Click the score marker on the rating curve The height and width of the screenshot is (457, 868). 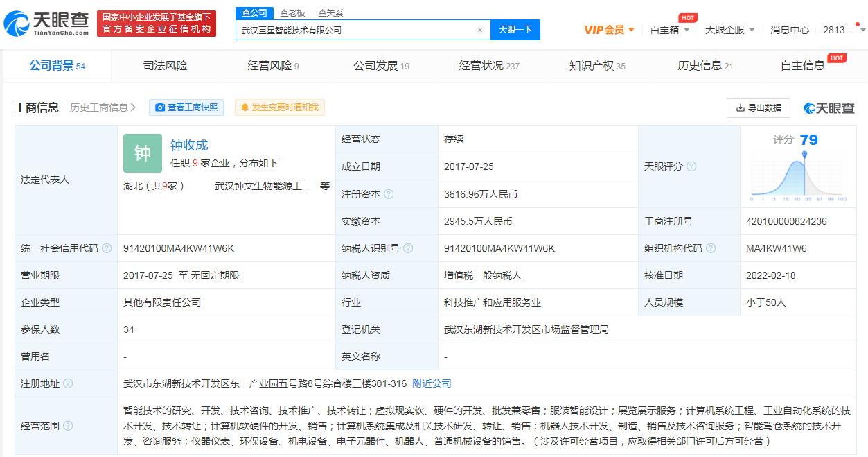point(805,155)
